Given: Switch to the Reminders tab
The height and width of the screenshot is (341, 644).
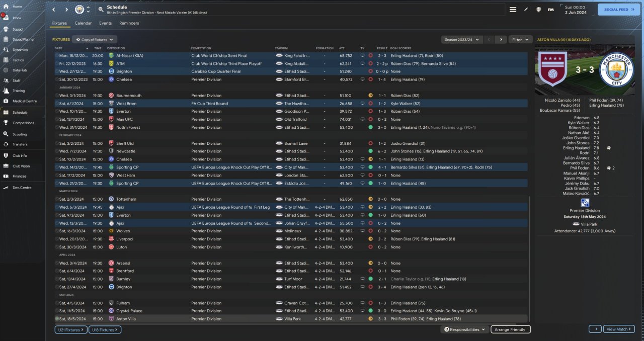Looking at the screenshot, I should [129, 23].
